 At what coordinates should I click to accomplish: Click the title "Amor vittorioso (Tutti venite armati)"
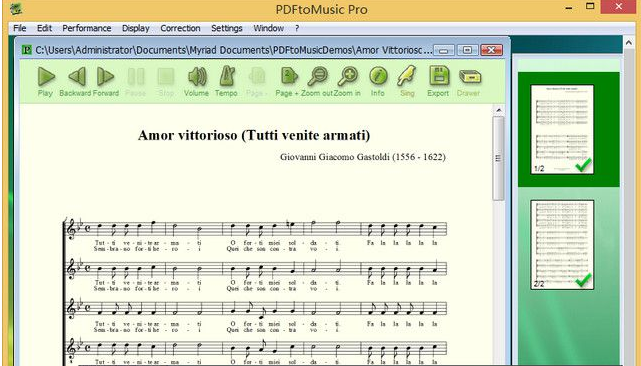254,135
